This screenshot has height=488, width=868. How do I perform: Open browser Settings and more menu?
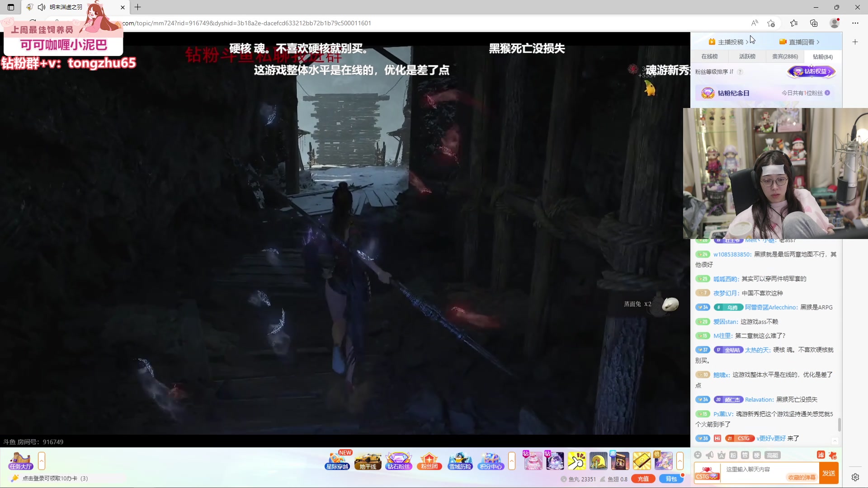tap(855, 23)
